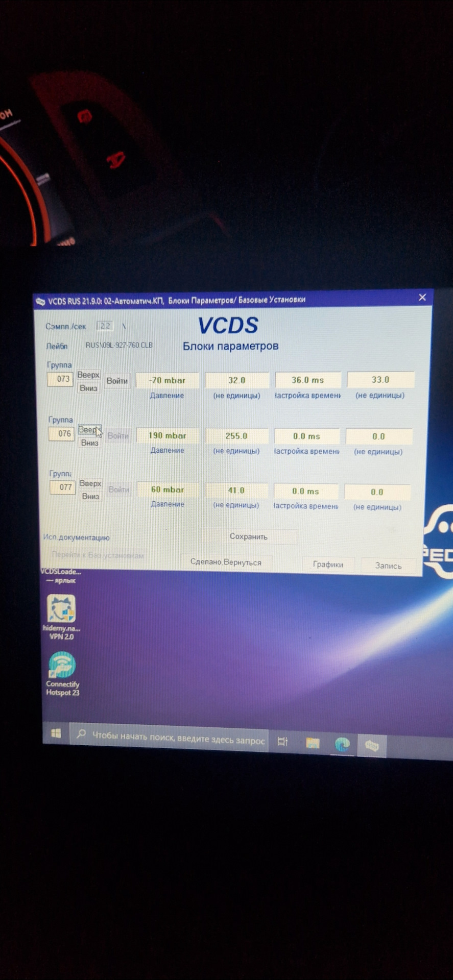453x980 pixels.
Task: Open Графики for the measuring blocks
Action: click(328, 564)
